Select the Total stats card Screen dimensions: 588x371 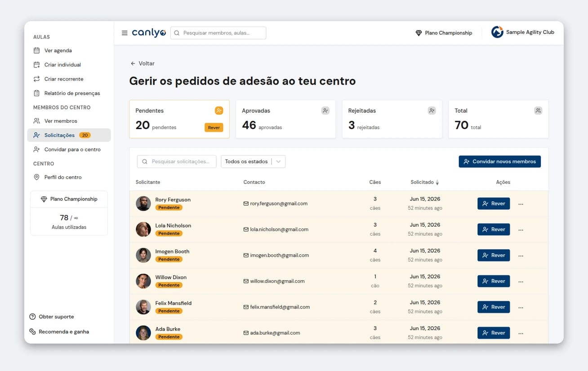click(x=499, y=119)
